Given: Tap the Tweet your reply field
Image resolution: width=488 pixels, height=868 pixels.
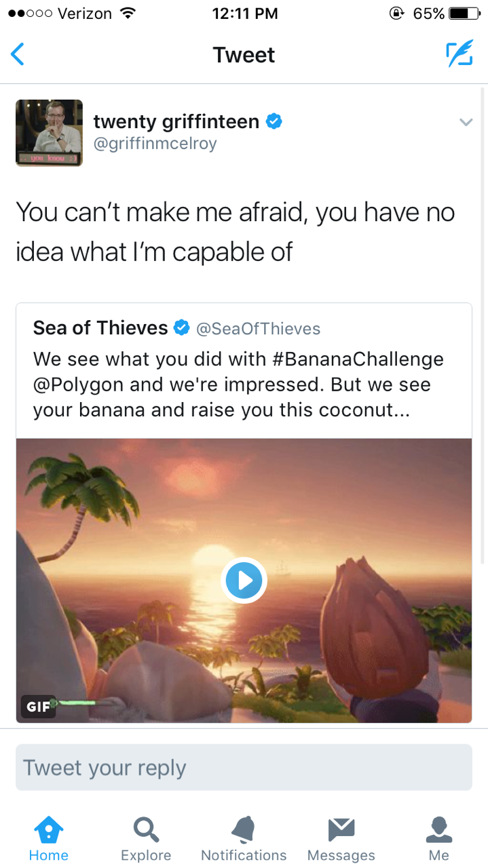Looking at the screenshot, I should (x=244, y=768).
